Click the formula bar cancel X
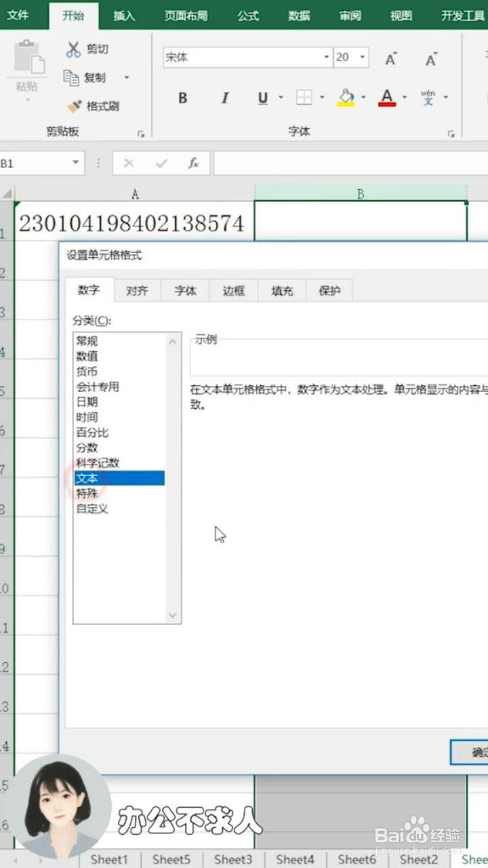Screen dimensions: 488x868 [129, 163]
